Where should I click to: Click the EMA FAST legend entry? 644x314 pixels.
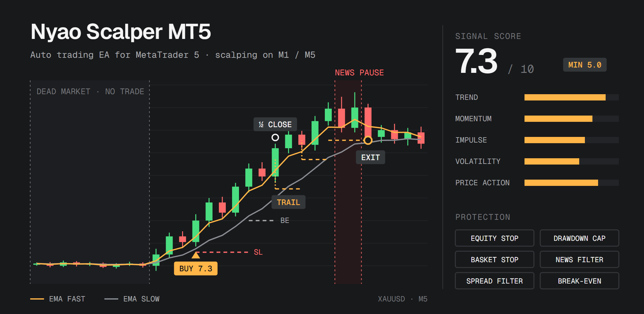click(x=58, y=299)
